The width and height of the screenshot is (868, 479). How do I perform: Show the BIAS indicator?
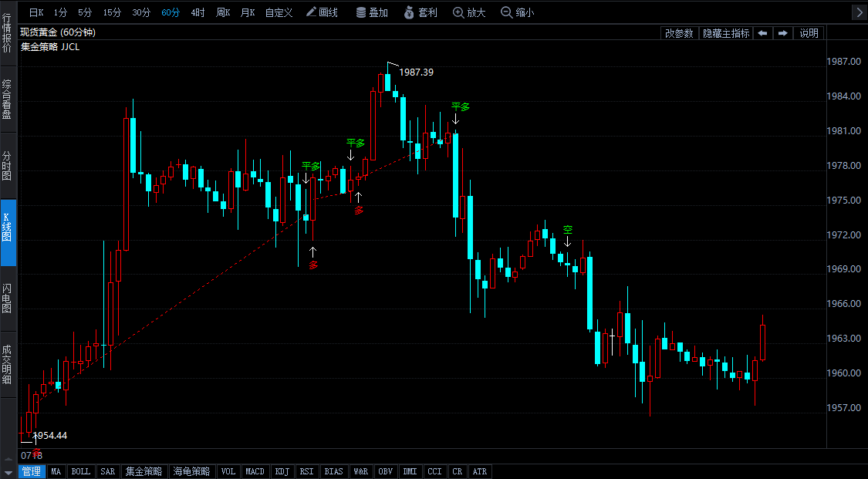[333, 471]
